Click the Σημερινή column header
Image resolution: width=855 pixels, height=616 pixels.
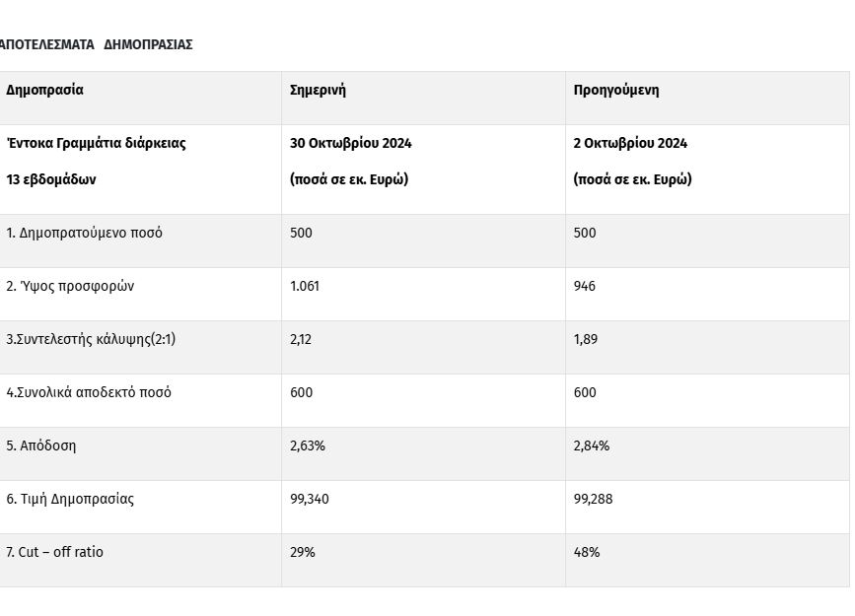pyautogui.click(x=318, y=90)
